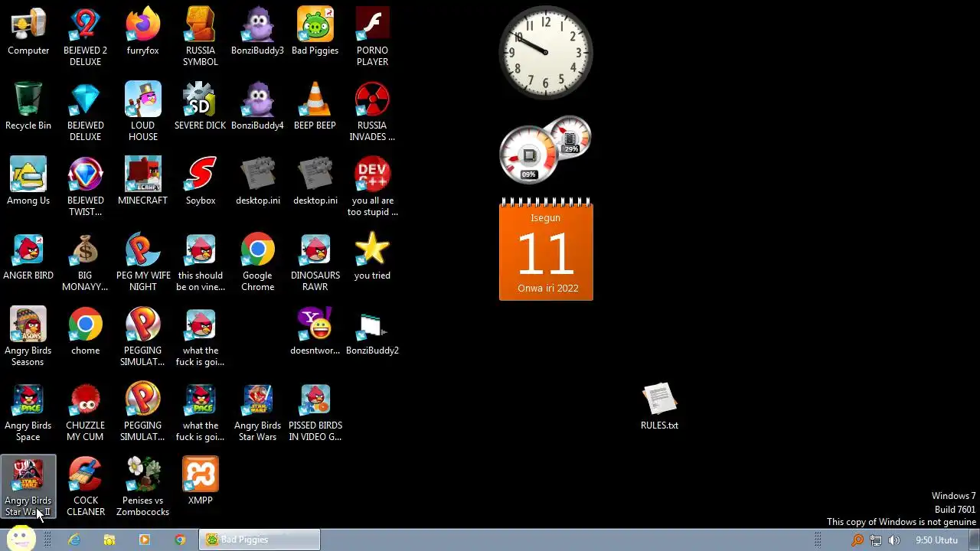980x551 pixels.
Task: Open the Start menu smiley button
Action: [x=20, y=539]
